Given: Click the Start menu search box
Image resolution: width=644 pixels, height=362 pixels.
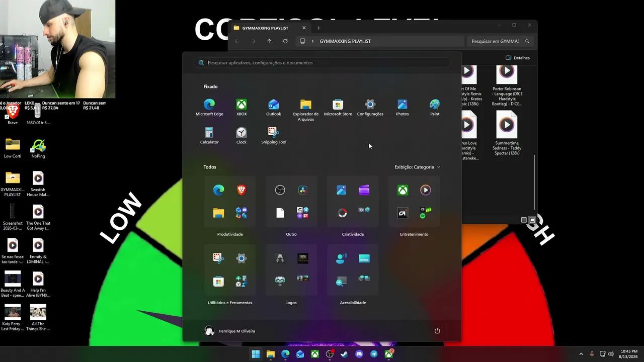Looking at the screenshot, I should click(322, 63).
